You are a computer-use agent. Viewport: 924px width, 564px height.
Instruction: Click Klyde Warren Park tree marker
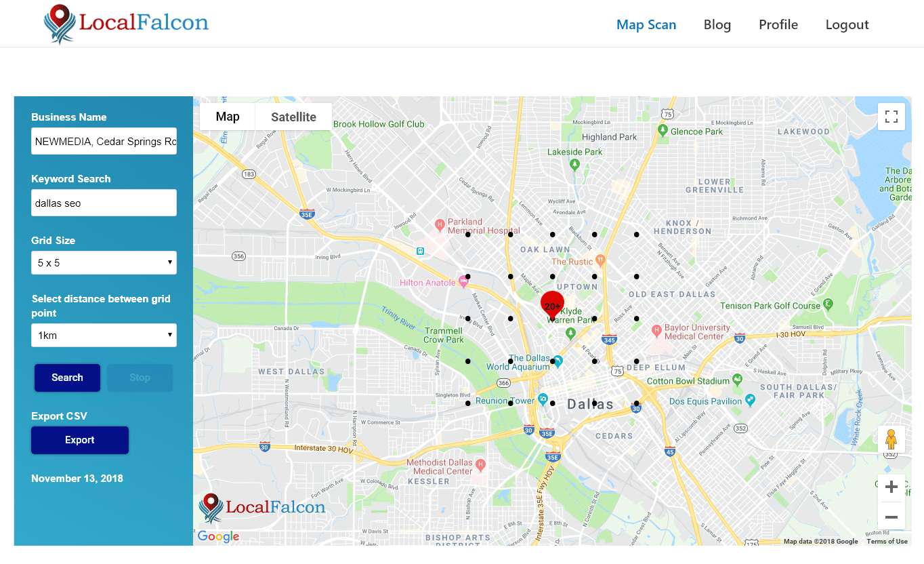(570, 332)
